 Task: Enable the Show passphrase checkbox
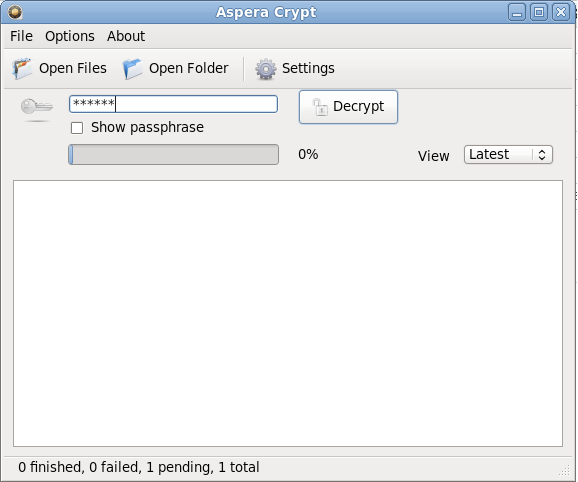pos(77,128)
